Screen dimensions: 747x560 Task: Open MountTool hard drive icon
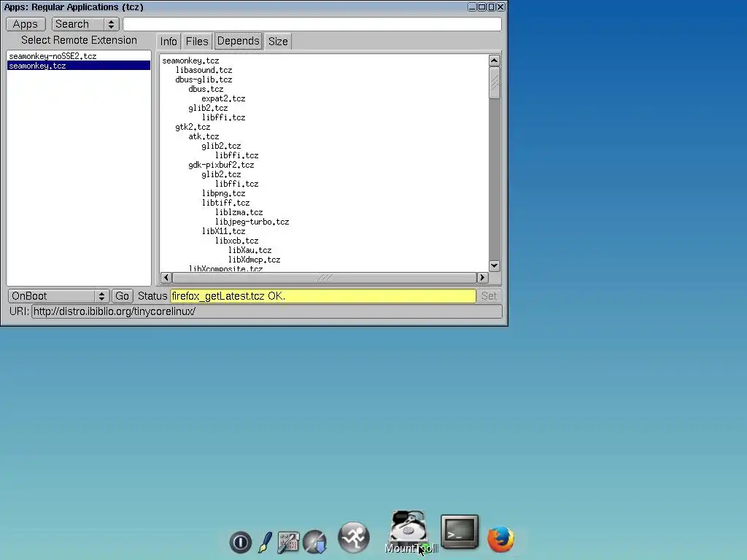[x=409, y=528]
